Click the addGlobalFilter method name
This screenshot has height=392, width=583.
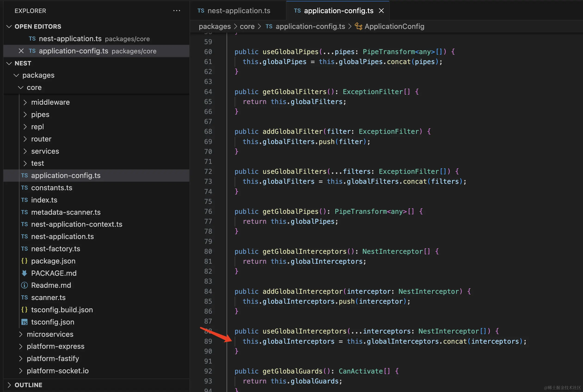click(292, 132)
